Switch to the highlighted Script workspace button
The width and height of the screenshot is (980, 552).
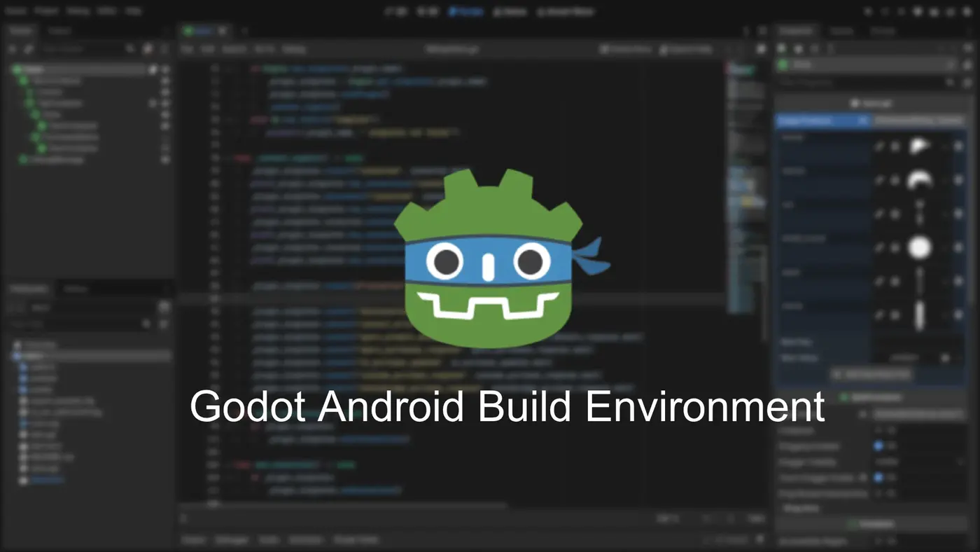[x=465, y=12]
